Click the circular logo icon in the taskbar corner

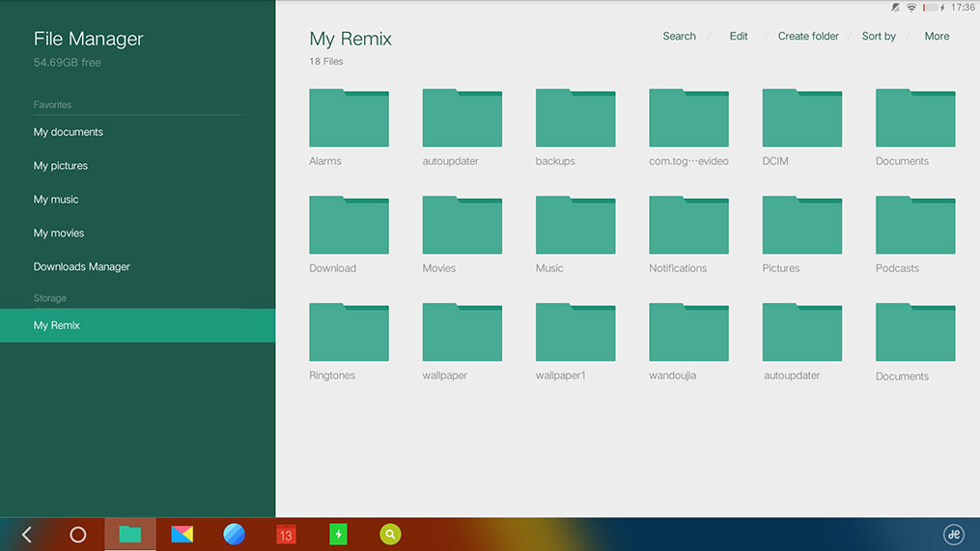(x=953, y=535)
